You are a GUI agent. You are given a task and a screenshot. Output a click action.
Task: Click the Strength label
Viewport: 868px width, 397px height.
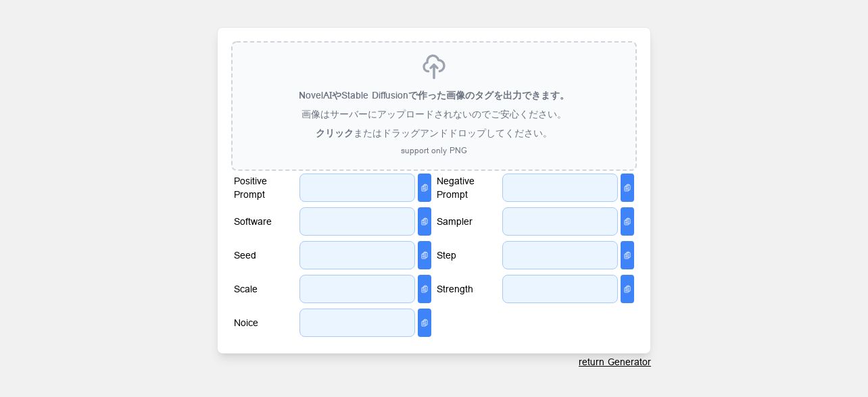455,289
